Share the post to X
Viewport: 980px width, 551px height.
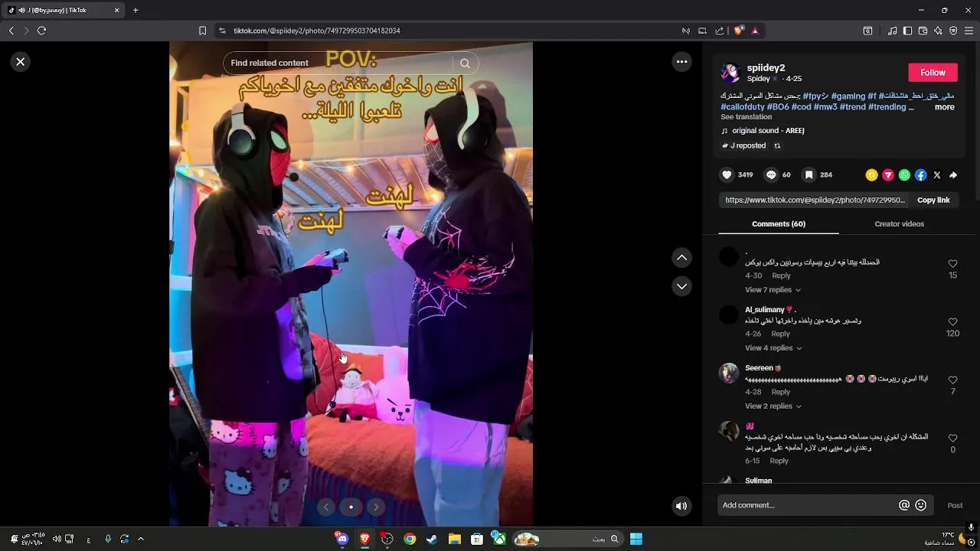[x=937, y=175]
